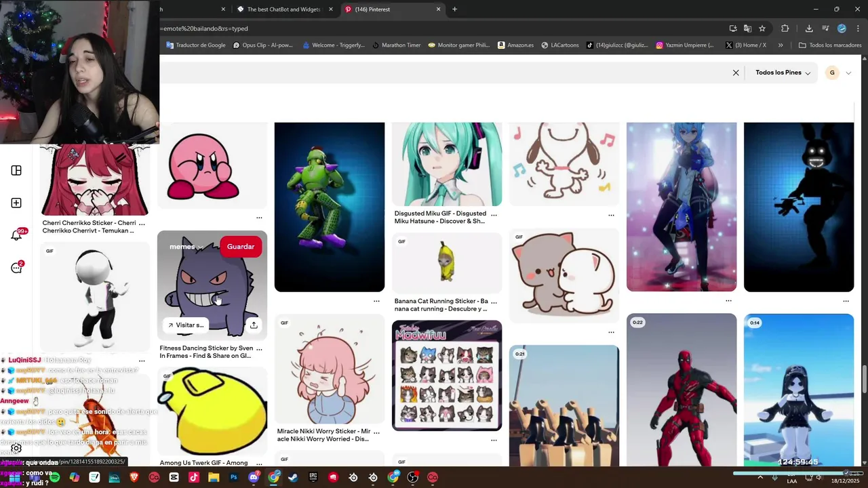This screenshot has width=868, height=488.
Task: Close the (146) Pinterest tab
Action: (439, 9)
